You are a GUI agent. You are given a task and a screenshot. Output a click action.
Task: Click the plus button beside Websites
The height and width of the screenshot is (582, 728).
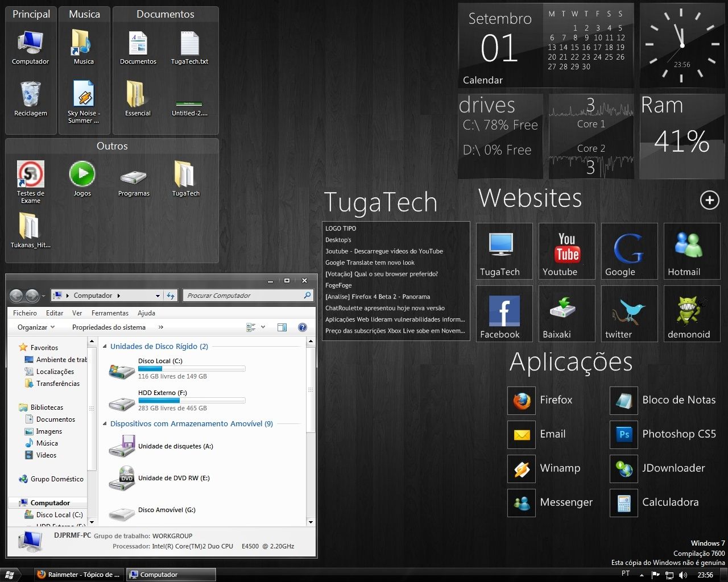pos(709,200)
